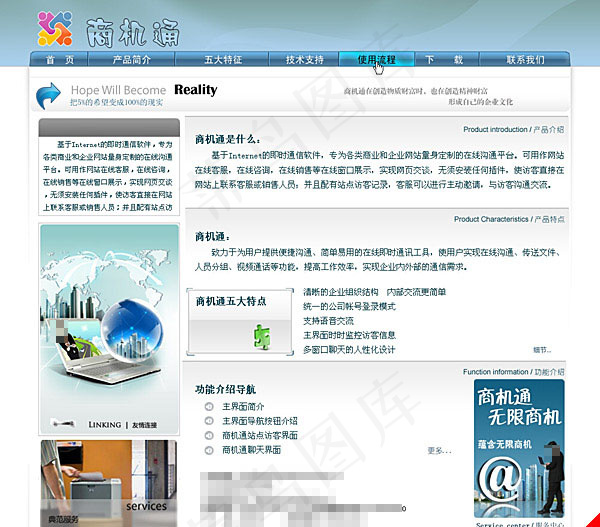Click the bullet icon beside 商机通站点访客界面
The height and width of the screenshot is (527, 600).
pyautogui.click(x=209, y=436)
